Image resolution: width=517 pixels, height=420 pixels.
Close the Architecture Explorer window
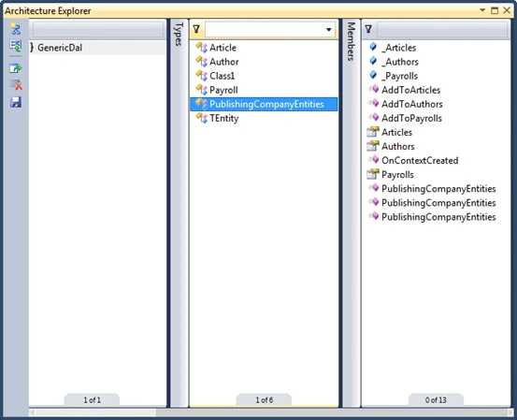tap(507, 10)
